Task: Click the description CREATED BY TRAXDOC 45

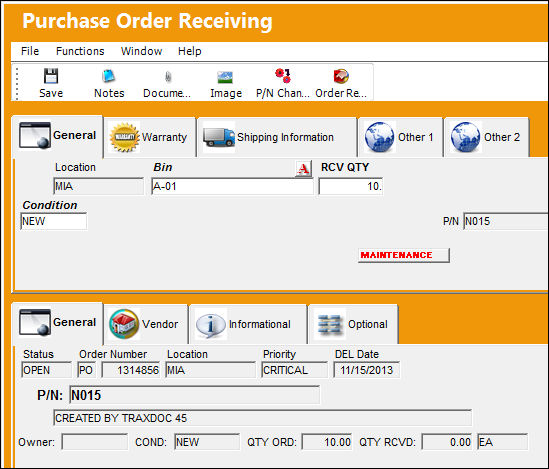Action: (x=263, y=418)
